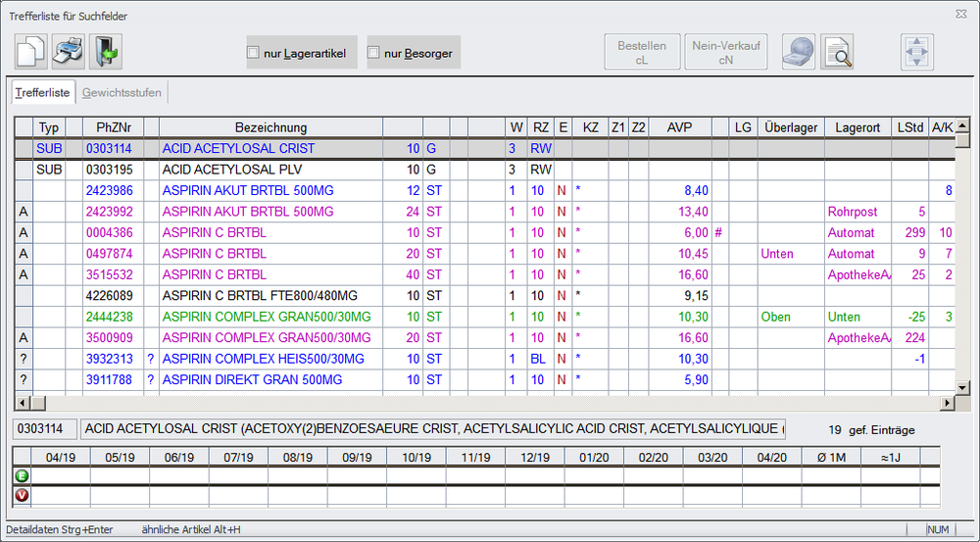
Task: Click the green E purchases row icon
Action: tap(22, 475)
